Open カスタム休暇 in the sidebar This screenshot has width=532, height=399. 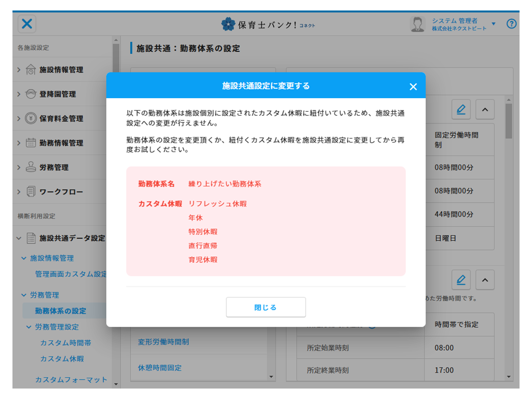(x=62, y=359)
